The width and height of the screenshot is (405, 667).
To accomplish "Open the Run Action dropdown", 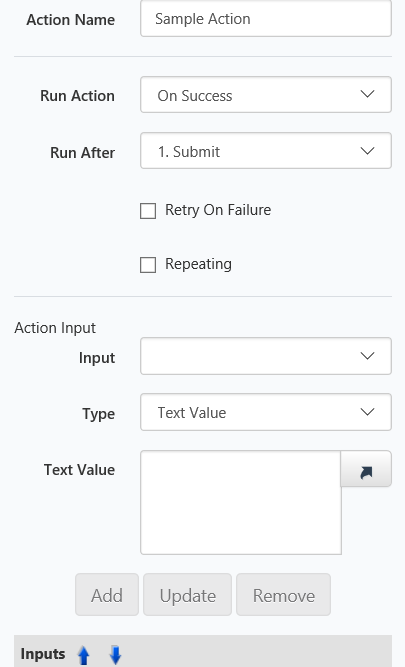I will 266,95.
